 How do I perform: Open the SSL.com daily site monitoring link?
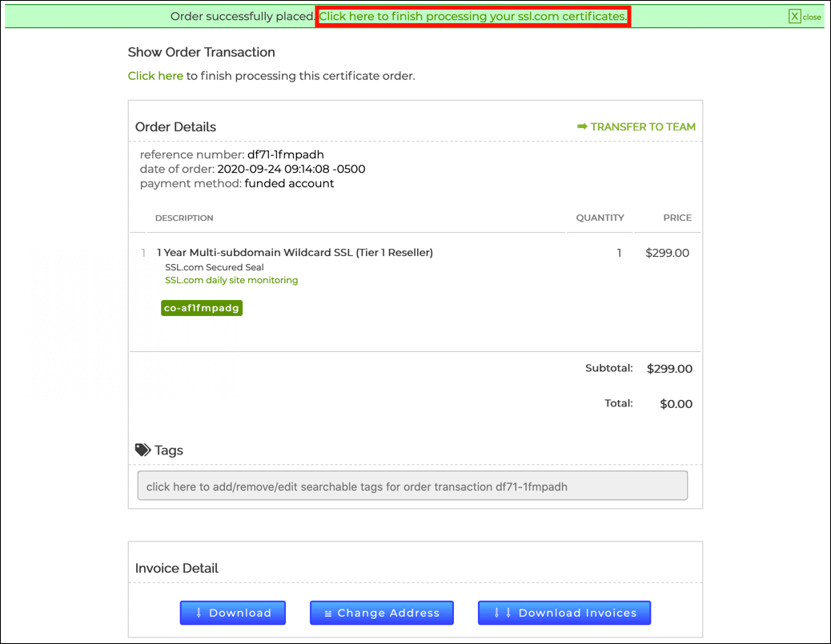[x=231, y=280]
